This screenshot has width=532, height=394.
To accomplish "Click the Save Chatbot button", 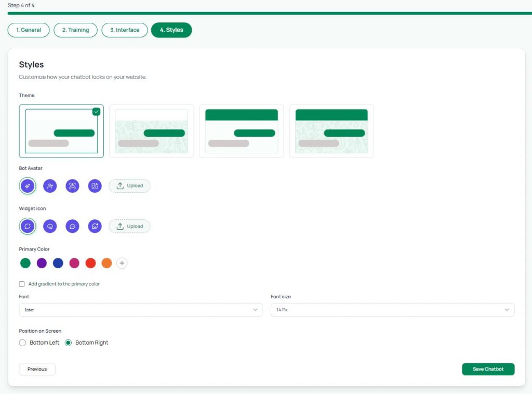I will pos(488,369).
